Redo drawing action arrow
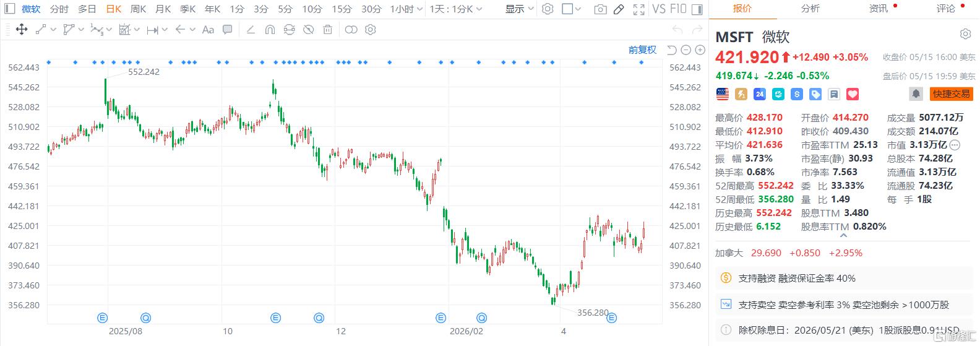The width and height of the screenshot is (980, 346). (697, 29)
